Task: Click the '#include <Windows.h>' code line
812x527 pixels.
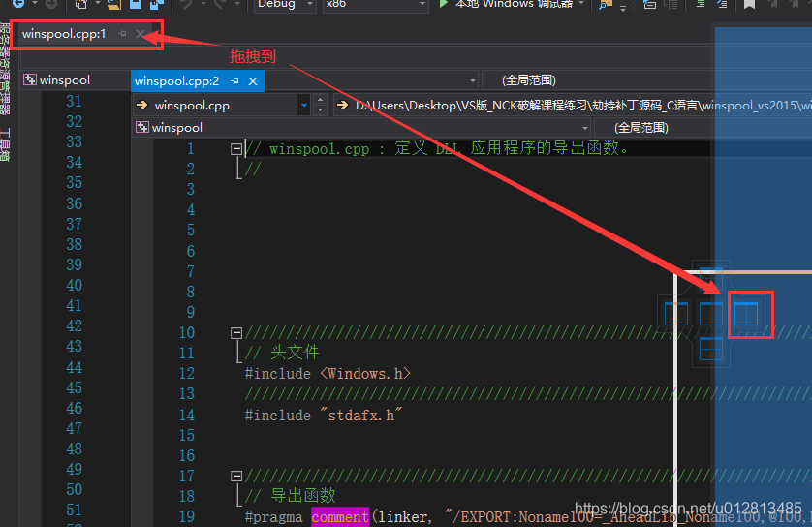Action: [328, 374]
